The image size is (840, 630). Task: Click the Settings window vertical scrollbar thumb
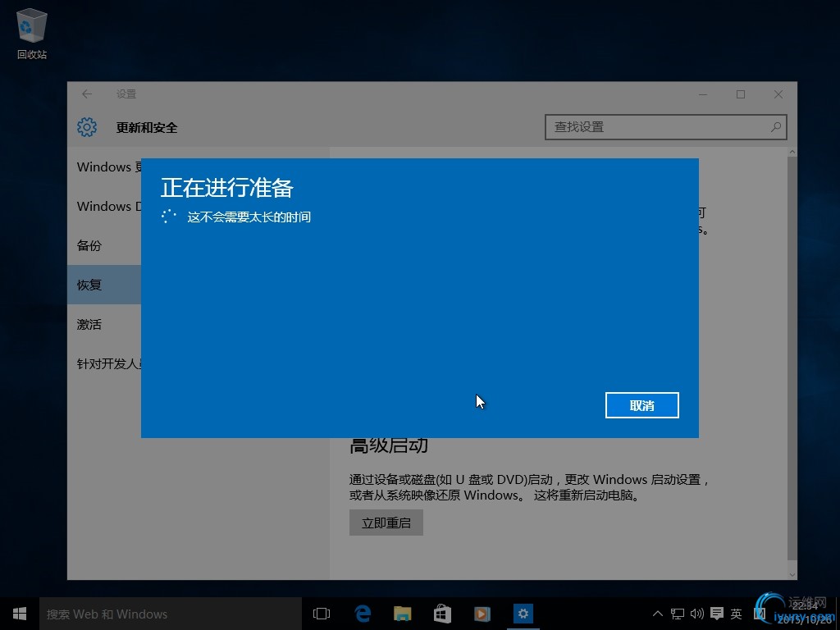tap(792, 358)
